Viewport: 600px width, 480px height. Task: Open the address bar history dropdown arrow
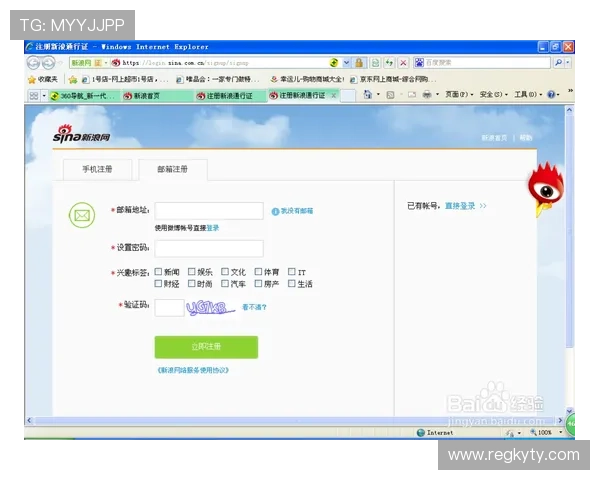pyautogui.click(x=346, y=62)
